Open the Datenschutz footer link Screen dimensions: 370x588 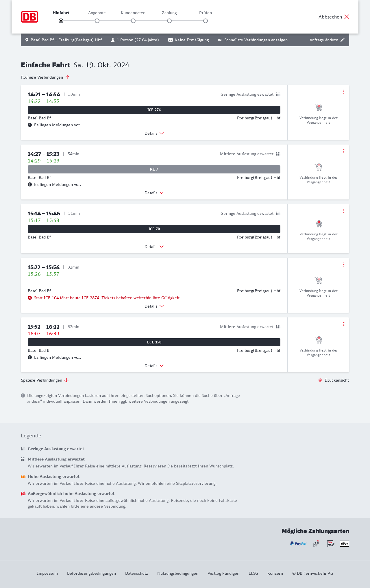coord(136,573)
